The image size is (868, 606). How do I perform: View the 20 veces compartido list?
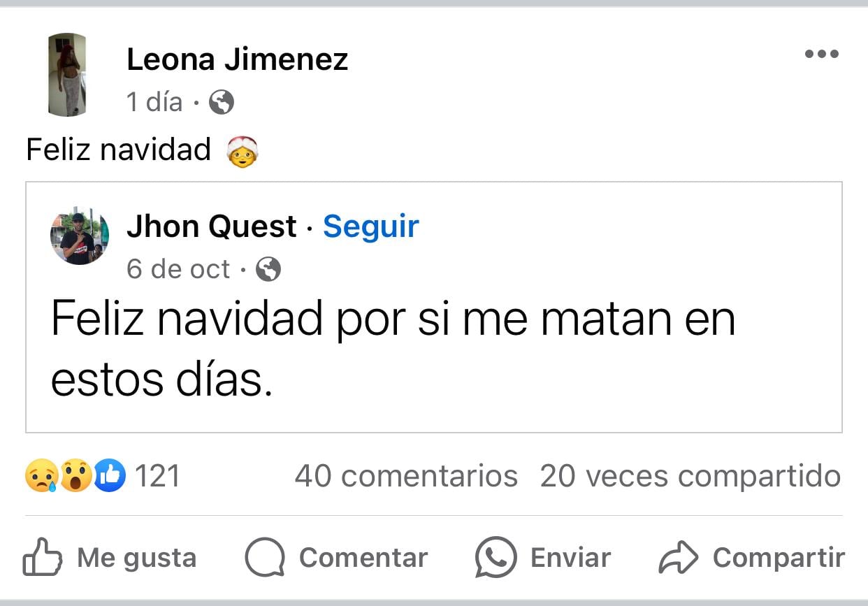click(688, 476)
